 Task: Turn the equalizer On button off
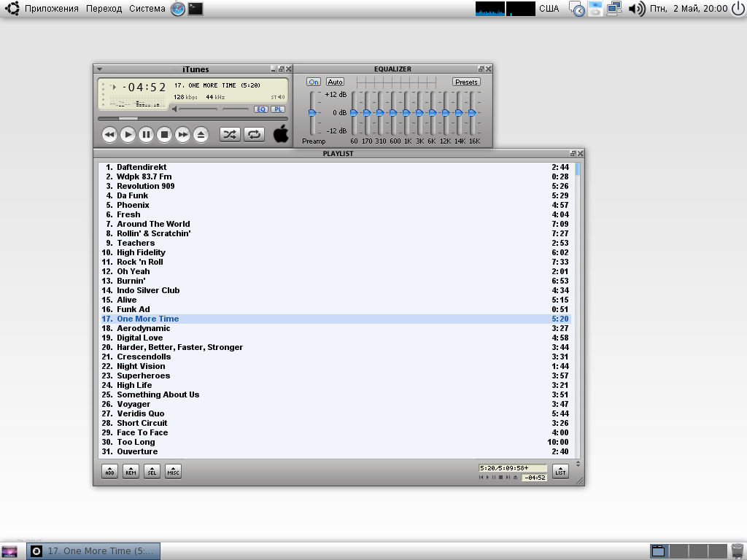coord(314,82)
